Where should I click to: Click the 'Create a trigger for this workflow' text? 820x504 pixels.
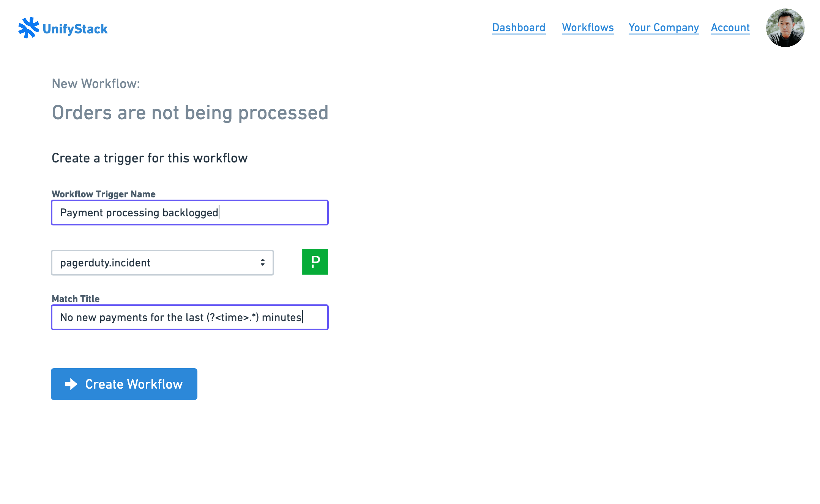coord(150,158)
